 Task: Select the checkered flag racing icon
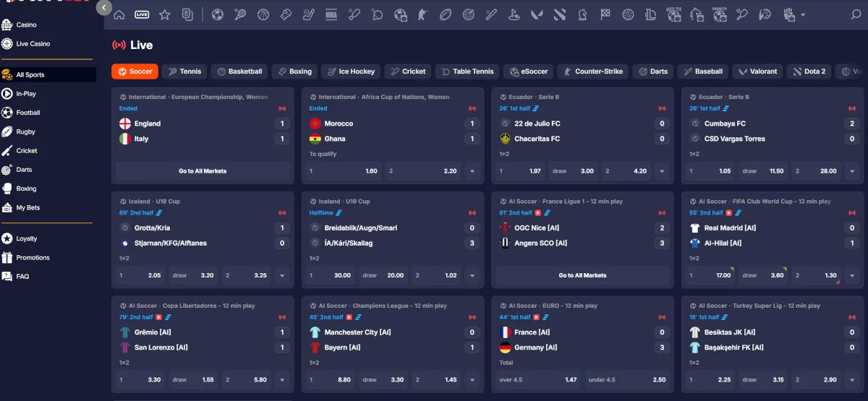click(x=605, y=14)
